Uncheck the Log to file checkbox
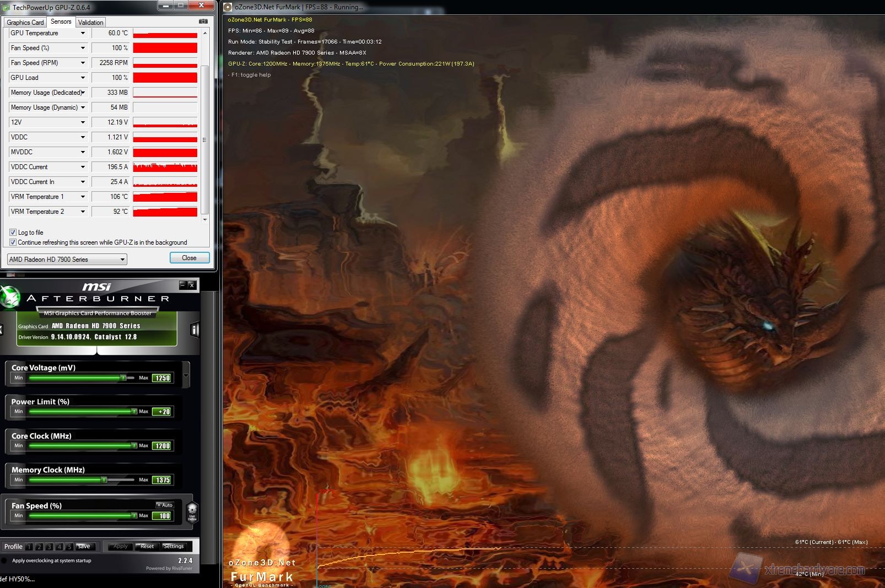 click(13, 233)
